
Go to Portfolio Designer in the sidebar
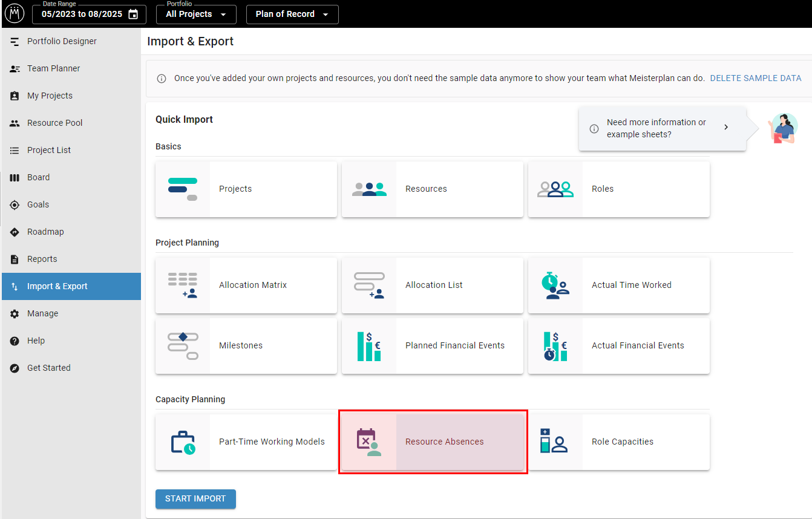(x=71, y=42)
